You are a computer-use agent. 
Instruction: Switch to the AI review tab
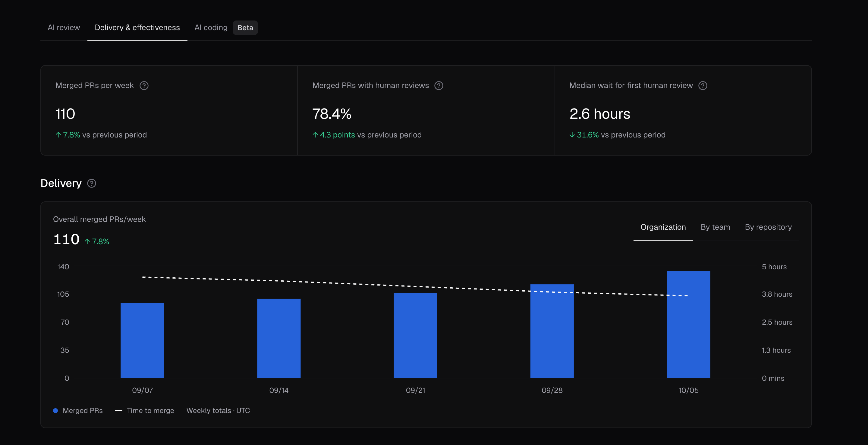tap(64, 28)
